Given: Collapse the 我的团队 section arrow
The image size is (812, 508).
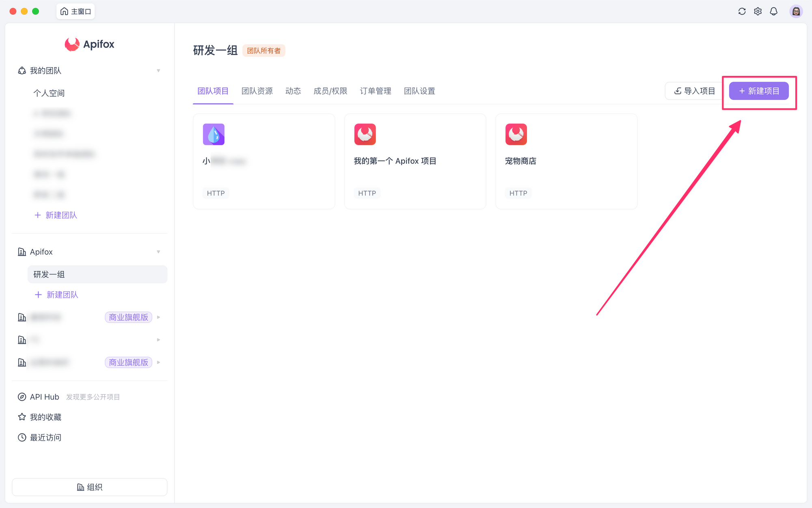Looking at the screenshot, I should click(158, 71).
